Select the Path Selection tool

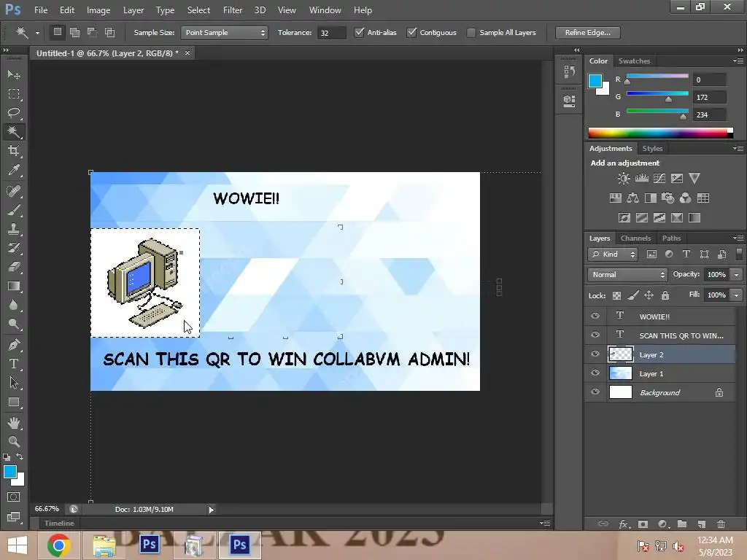point(14,383)
